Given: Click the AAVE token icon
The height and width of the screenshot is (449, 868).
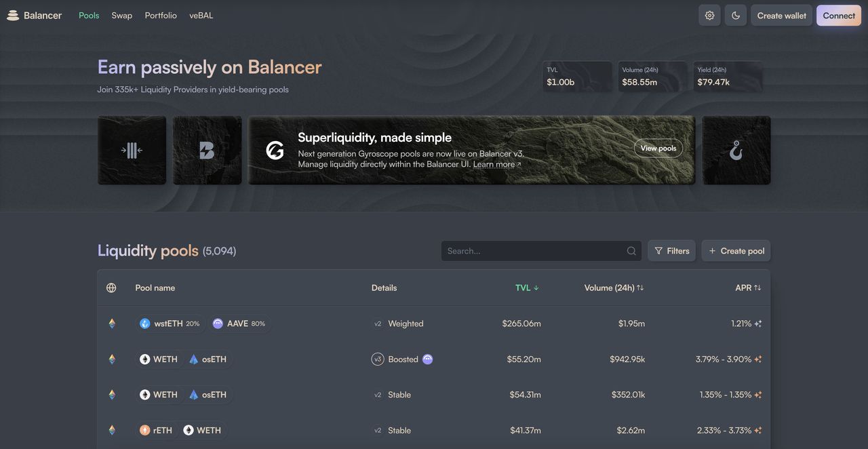Looking at the screenshot, I should 218,324.
